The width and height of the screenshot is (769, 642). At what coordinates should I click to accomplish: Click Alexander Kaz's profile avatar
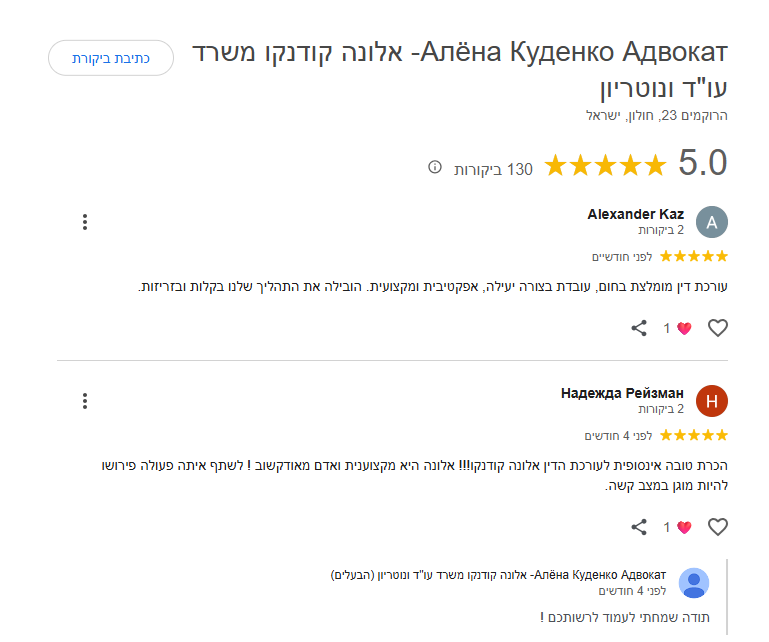711,222
